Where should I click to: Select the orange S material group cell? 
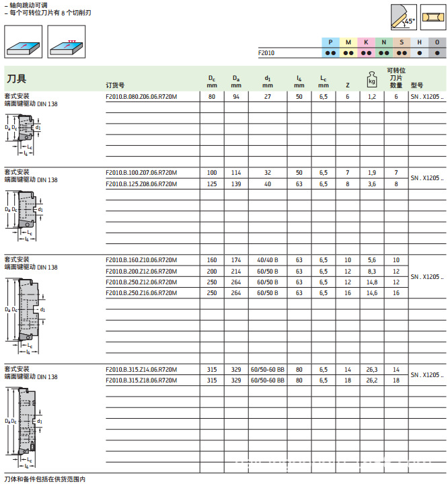point(402,42)
